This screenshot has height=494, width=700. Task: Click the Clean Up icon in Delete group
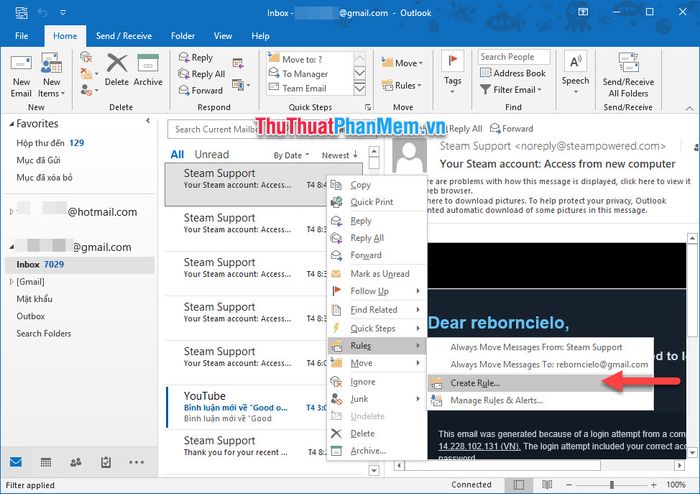click(87, 74)
